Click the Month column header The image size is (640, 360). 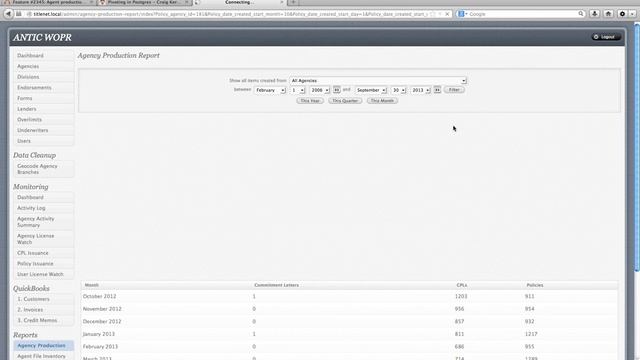[x=91, y=285]
